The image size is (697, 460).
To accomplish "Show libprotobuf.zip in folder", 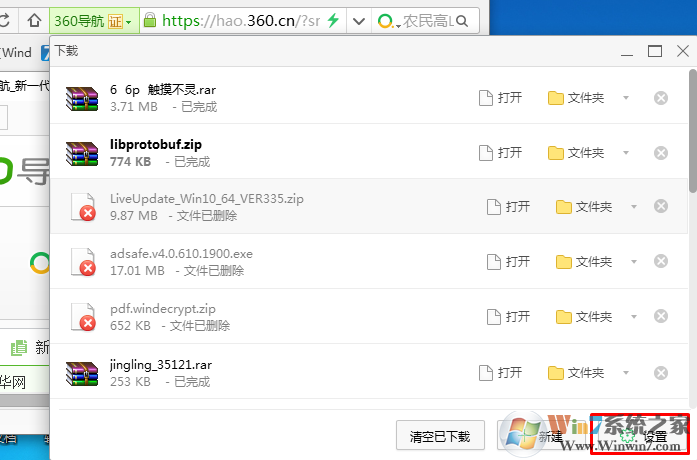I will [x=576, y=153].
